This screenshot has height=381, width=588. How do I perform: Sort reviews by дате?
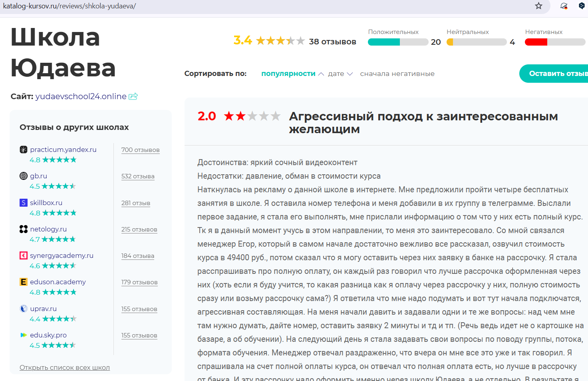[x=336, y=74]
